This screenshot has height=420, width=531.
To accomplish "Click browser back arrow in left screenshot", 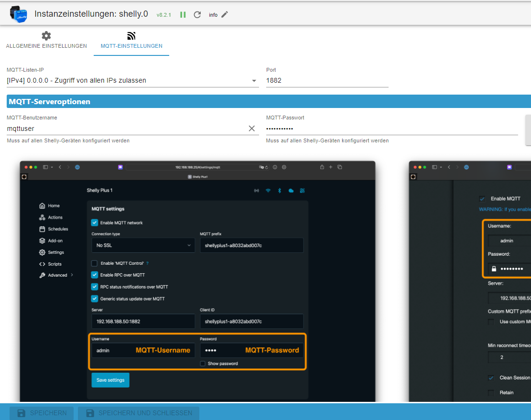I will [x=60, y=167].
